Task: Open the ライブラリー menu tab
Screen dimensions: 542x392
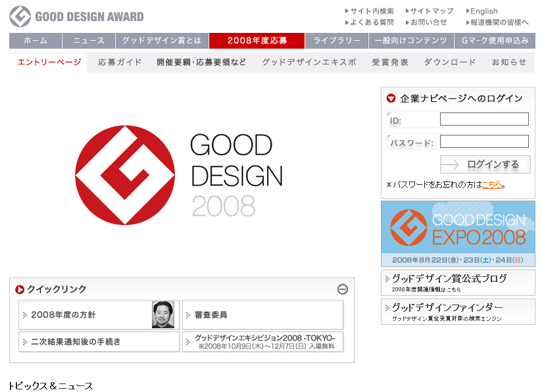Action: tap(337, 41)
